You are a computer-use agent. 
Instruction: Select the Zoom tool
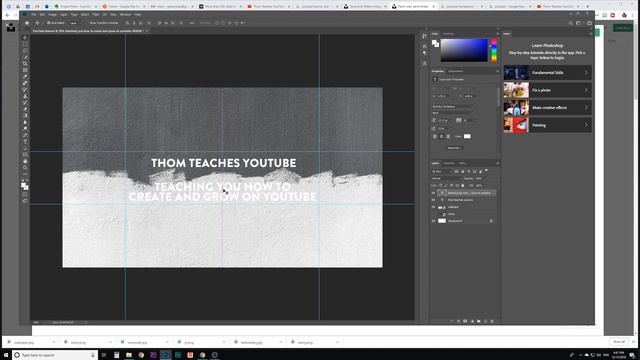(x=25, y=168)
